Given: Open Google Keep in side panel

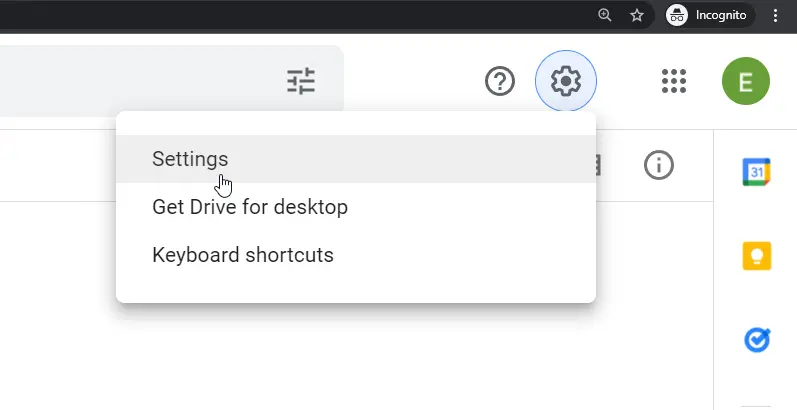Looking at the screenshot, I should click(757, 256).
